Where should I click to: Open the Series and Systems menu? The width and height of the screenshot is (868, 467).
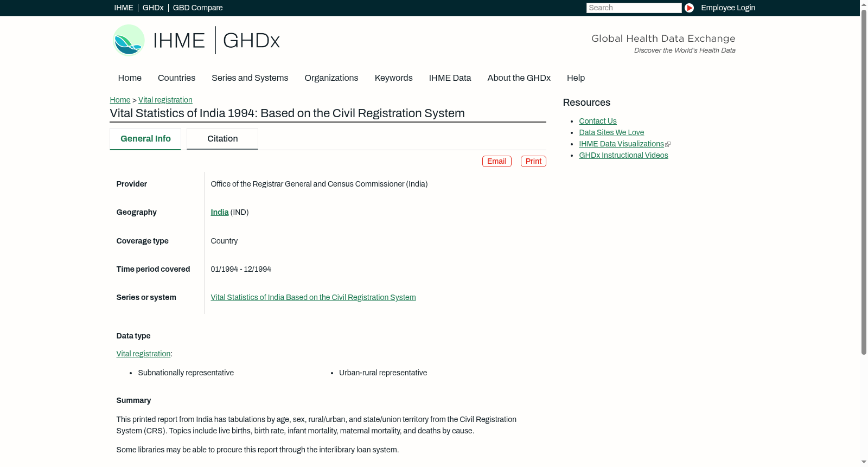250,78
